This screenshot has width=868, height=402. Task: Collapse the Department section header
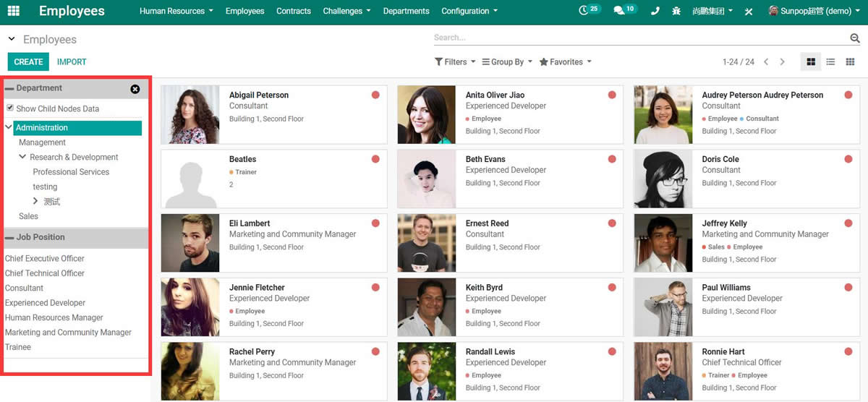9,88
